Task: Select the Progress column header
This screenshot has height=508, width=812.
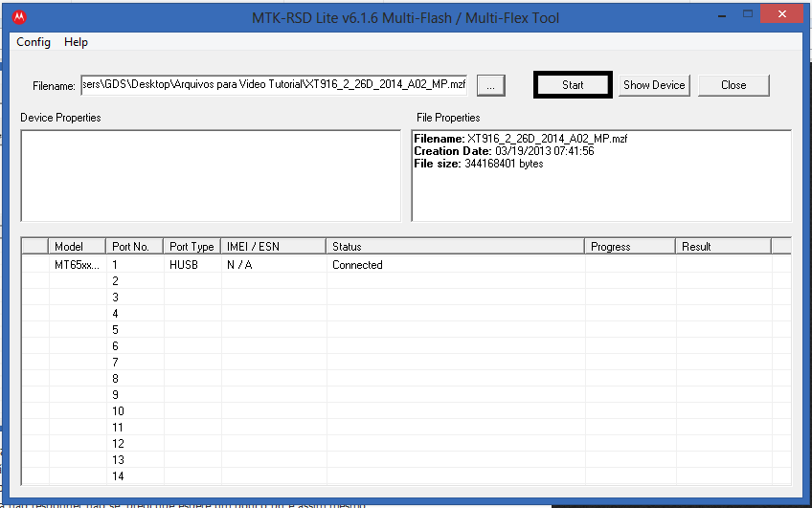Action: pos(630,246)
